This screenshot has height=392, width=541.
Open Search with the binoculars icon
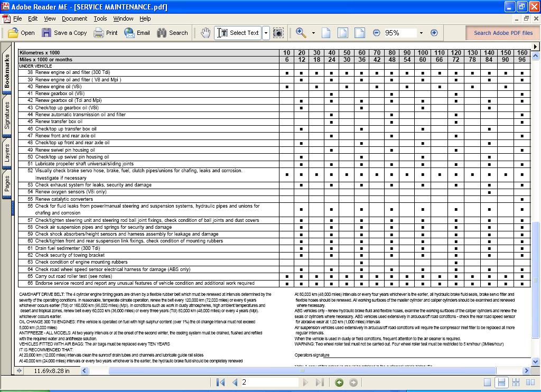[172, 33]
